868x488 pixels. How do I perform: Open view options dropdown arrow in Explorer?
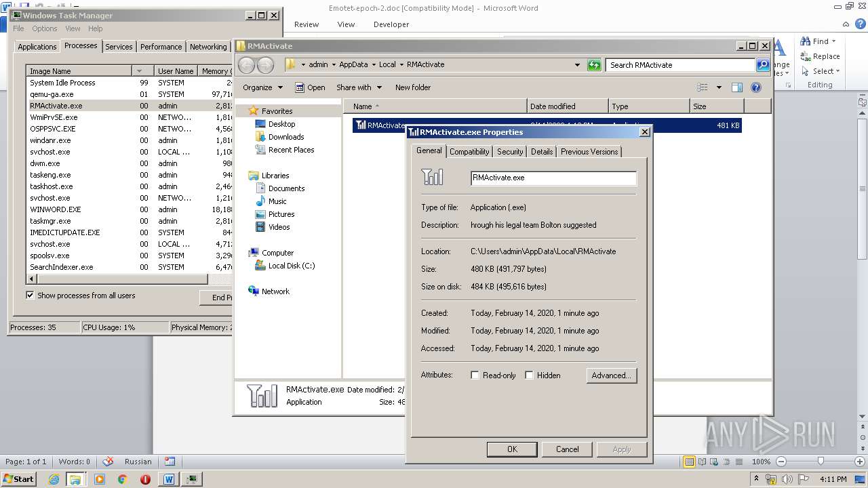[x=719, y=87]
